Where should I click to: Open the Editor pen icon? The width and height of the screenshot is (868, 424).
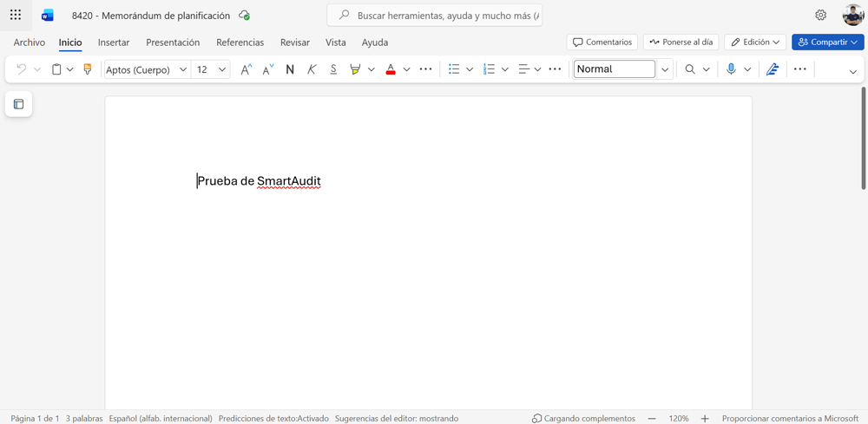click(x=773, y=69)
